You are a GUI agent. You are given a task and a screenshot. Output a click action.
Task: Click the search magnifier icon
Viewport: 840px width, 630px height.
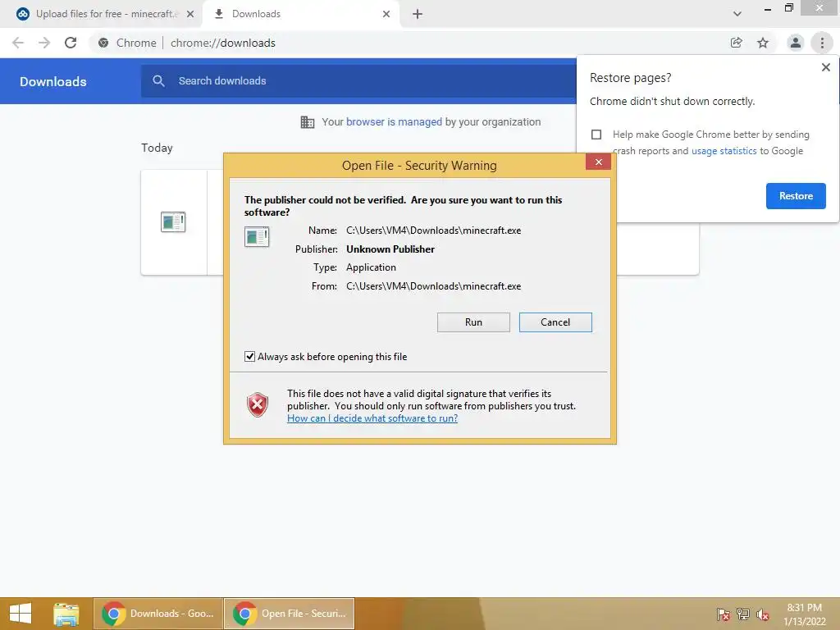click(x=158, y=81)
